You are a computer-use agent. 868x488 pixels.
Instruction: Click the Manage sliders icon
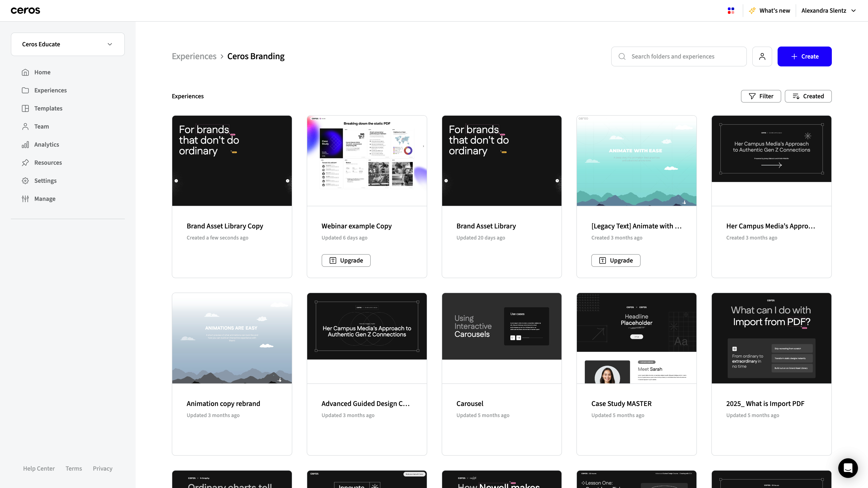click(x=25, y=199)
